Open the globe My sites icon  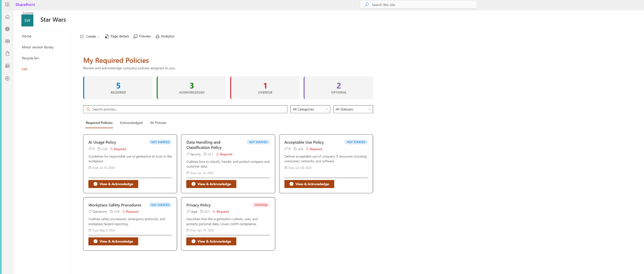tap(7, 29)
